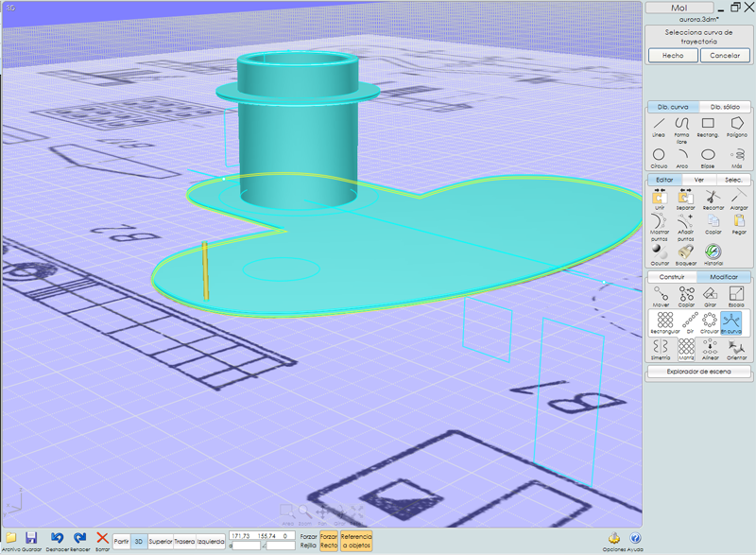This screenshot has height=555, width=756.
Task: Activate the Simetría mirror tool
Action: click(661, 349)
